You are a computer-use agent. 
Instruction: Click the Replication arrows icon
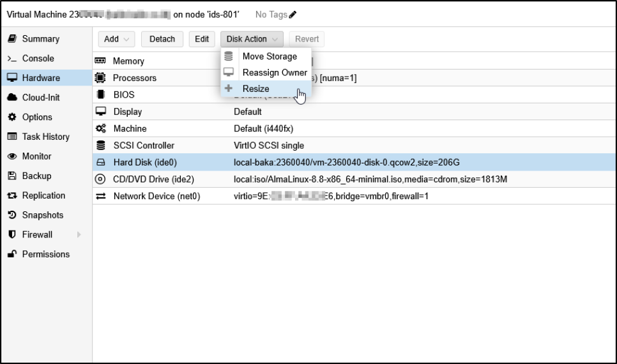[11, 196]
